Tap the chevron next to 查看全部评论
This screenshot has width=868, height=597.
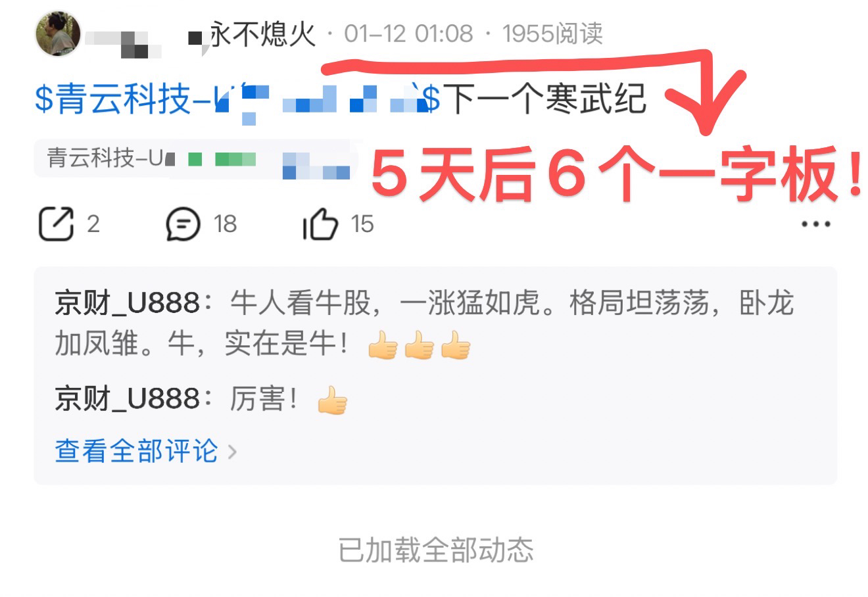pyautogui.click(x=231, y=452)
